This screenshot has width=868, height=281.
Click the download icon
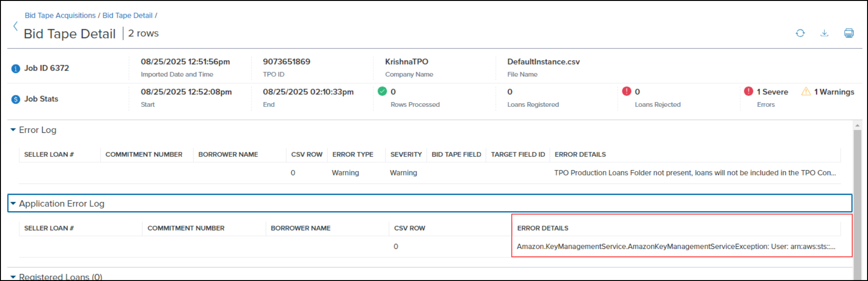pyautogui.click(x=824, y=33)
